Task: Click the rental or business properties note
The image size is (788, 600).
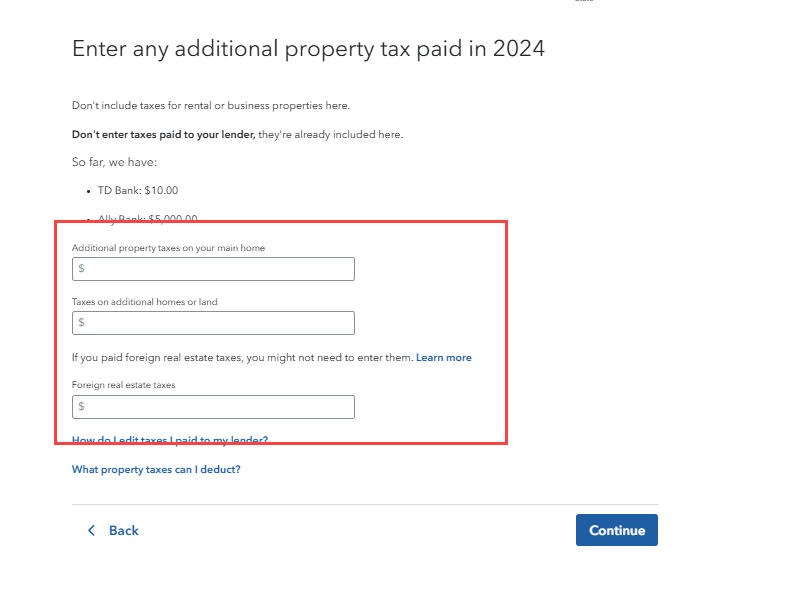Action: [x=210, y=105]
